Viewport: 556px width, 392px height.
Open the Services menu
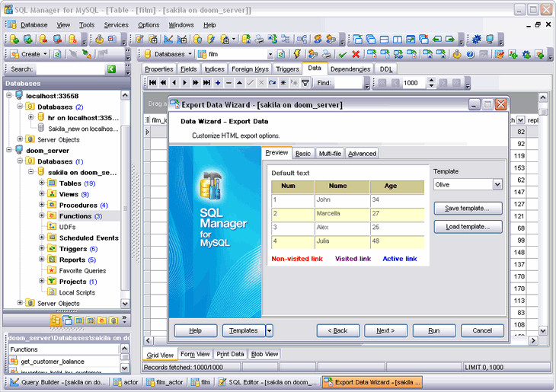[116, 24]
